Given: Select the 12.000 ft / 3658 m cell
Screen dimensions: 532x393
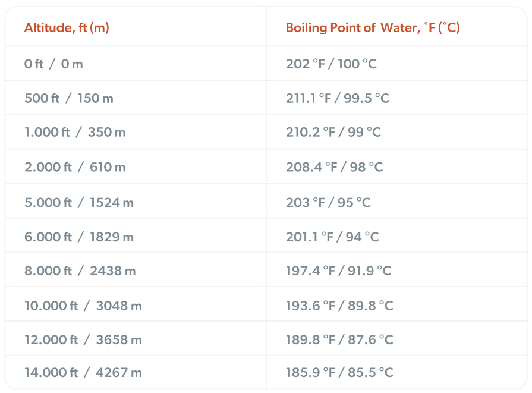Looking at the screenshot, I should (83, 339).
